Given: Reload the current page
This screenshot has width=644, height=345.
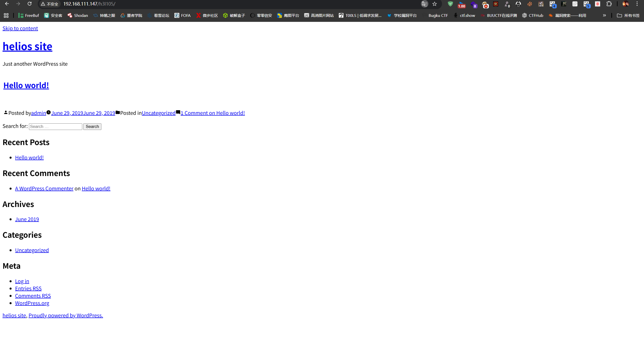Looking at the screenshot, I should [x=29, y=4].
